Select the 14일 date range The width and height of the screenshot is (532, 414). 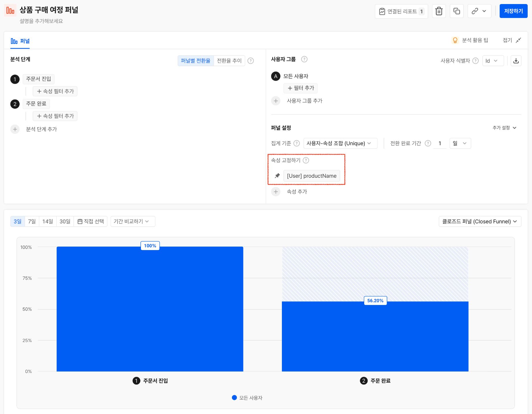coord(48,221)
